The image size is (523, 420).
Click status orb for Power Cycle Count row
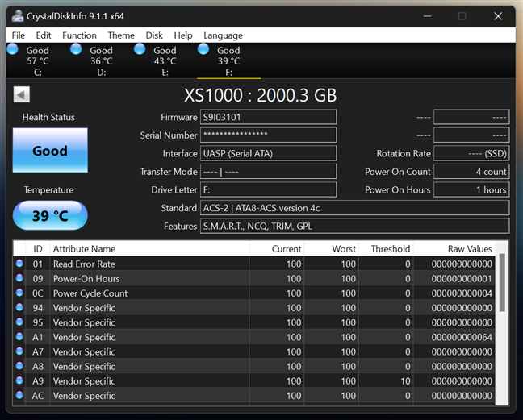tap(19, 293)
